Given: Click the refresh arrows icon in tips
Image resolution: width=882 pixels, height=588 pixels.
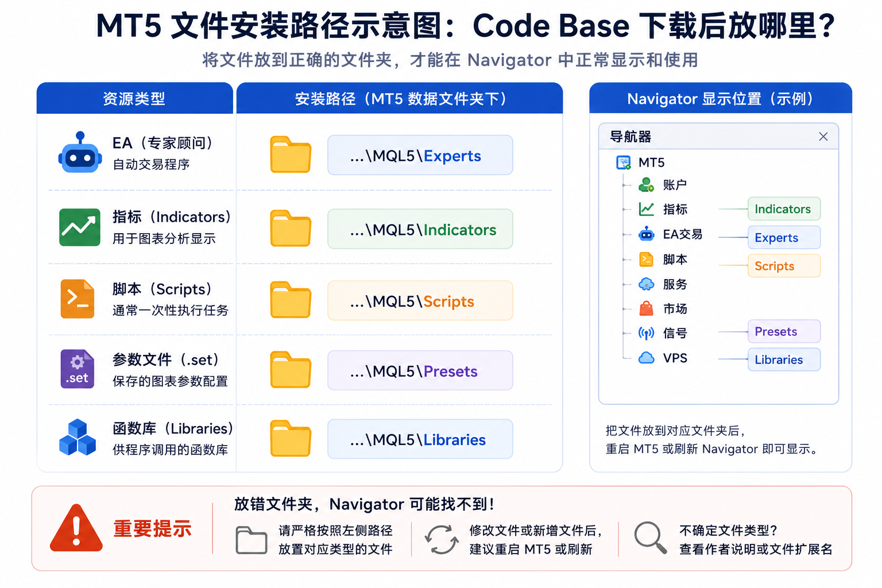Looking at the screenshot, I should pos(442,540).
